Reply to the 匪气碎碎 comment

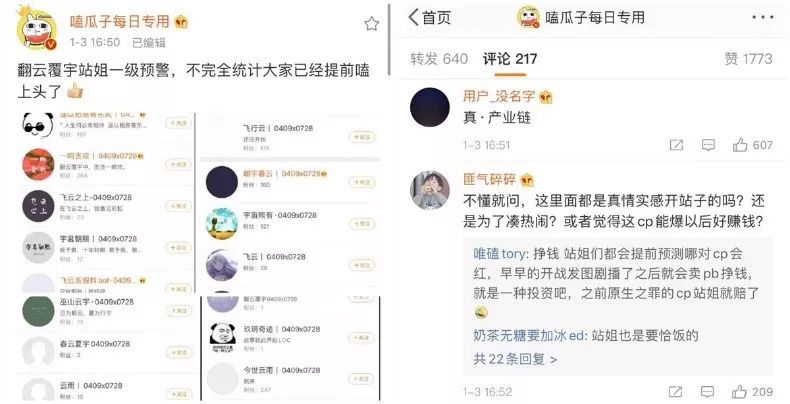pyautogui.click(x=707, y=391)
